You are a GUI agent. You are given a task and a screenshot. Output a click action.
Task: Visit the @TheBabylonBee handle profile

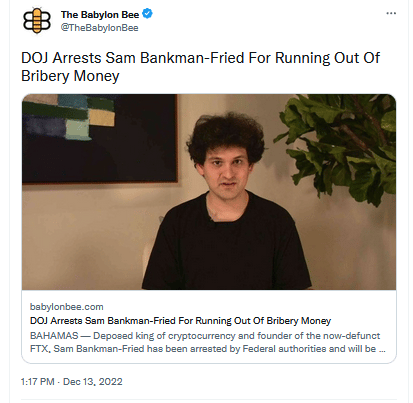pyautogui.click(x=99, y=28)
